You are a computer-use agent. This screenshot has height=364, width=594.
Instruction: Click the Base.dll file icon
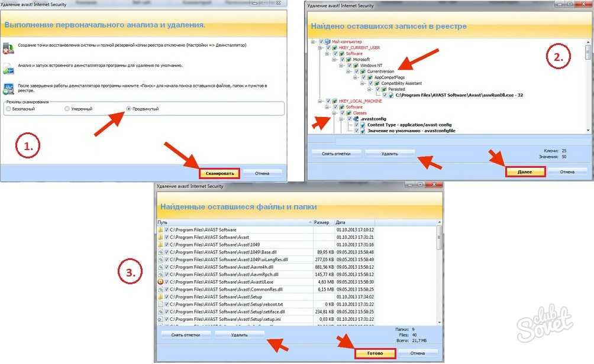[x=160, y=252]
